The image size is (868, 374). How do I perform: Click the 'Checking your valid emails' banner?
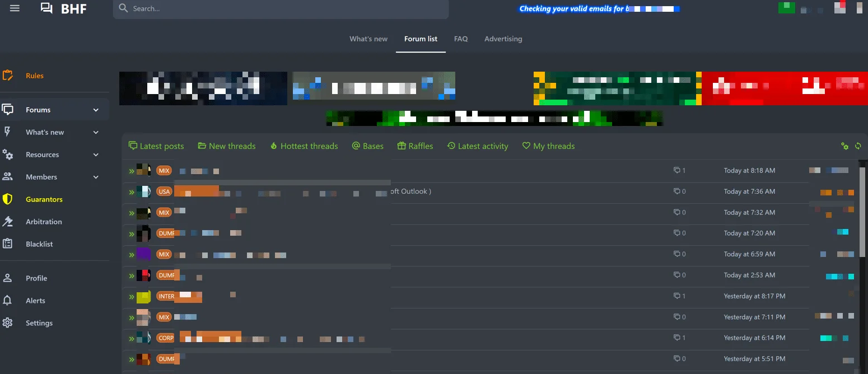pyautogui.click(x=599, y=8)
